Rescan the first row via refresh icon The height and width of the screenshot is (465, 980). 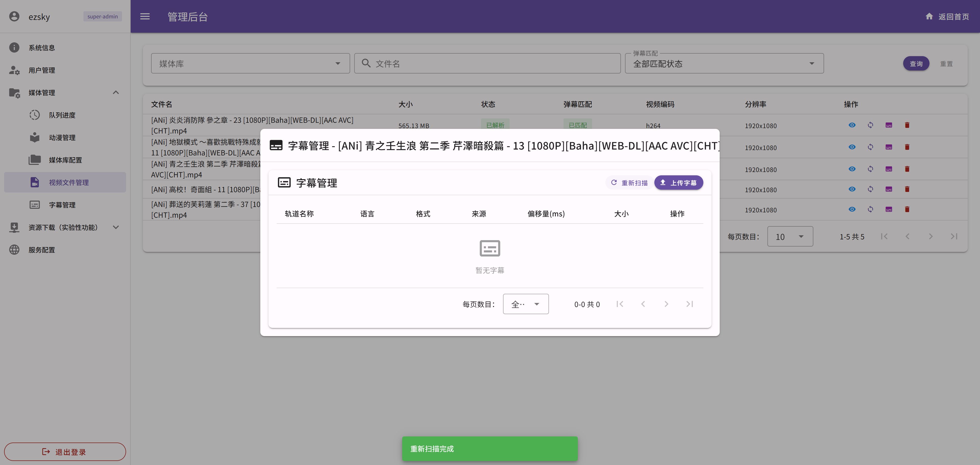coord(871,125)
